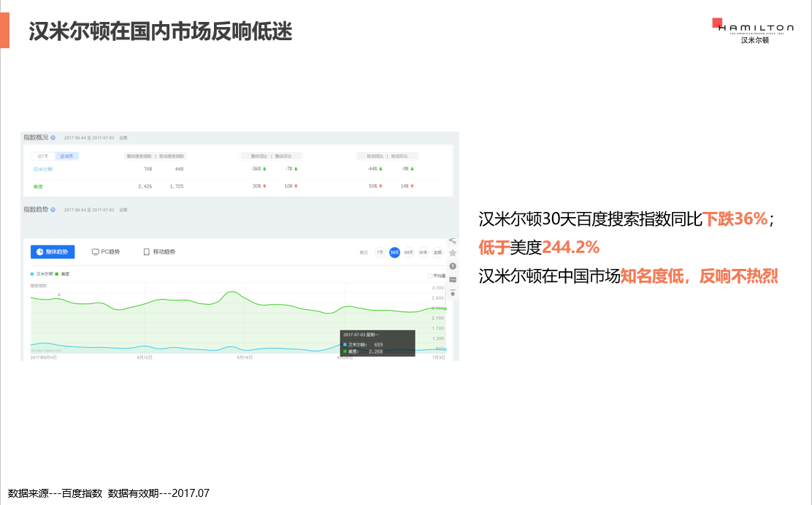Click the red up arrow beside 14%
The width and height of the screenshot is (812, 505).
(x=413, y=186)
